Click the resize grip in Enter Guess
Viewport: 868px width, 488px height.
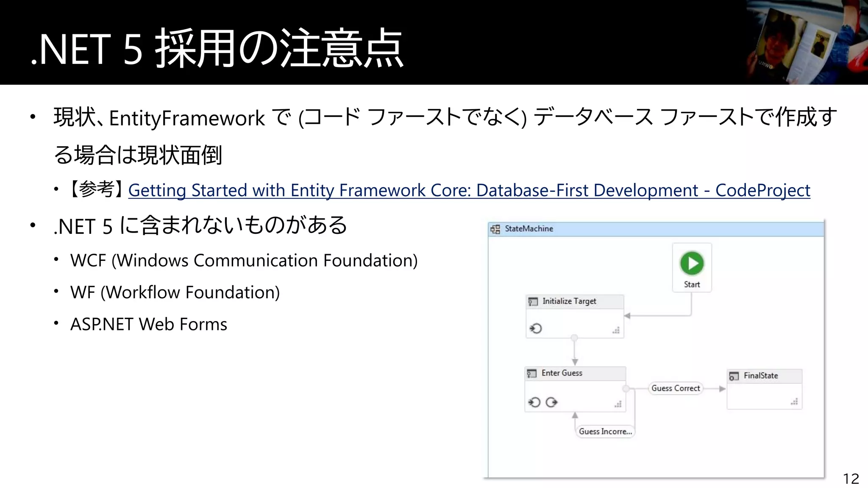(618, 404)
